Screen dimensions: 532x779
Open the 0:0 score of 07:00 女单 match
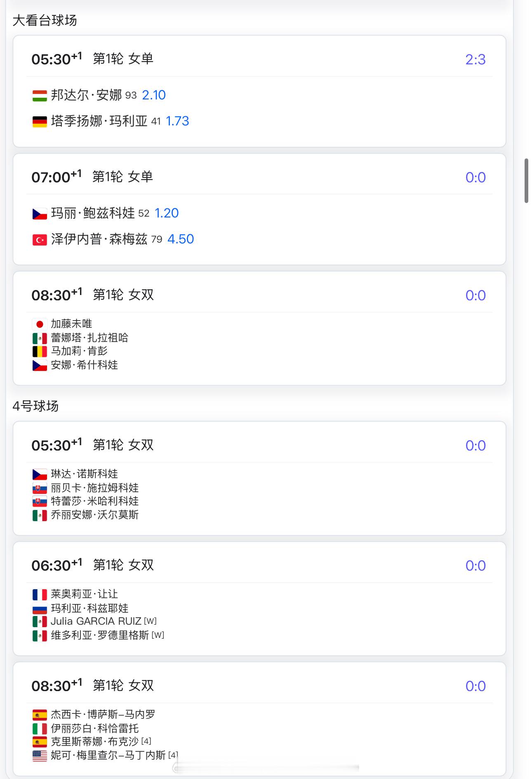(476, 177)
